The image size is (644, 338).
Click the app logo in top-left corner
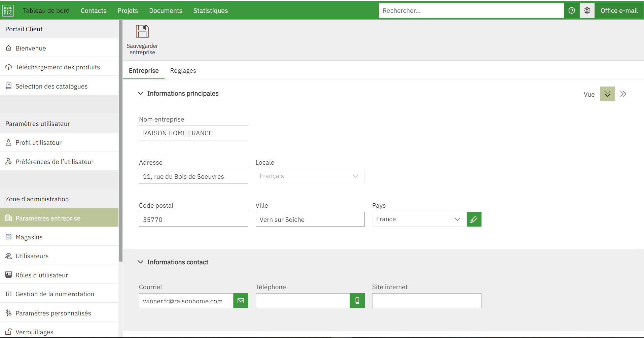pos(8,10)
